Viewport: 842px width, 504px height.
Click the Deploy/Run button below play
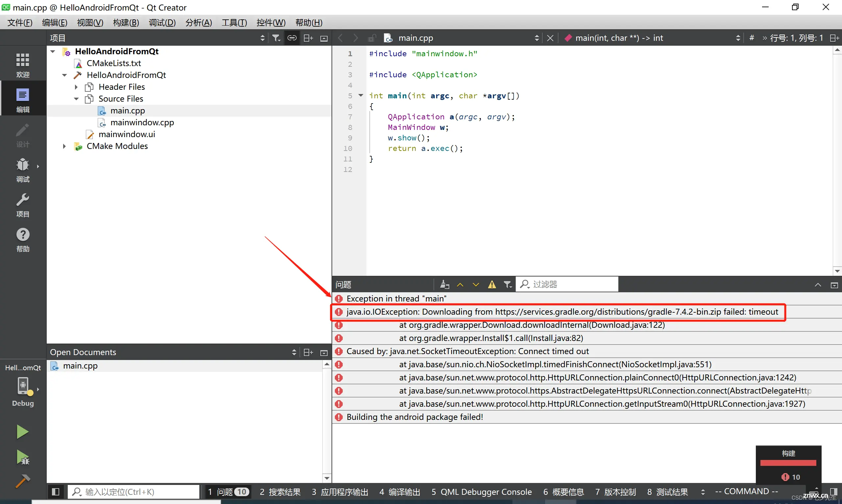22,458
